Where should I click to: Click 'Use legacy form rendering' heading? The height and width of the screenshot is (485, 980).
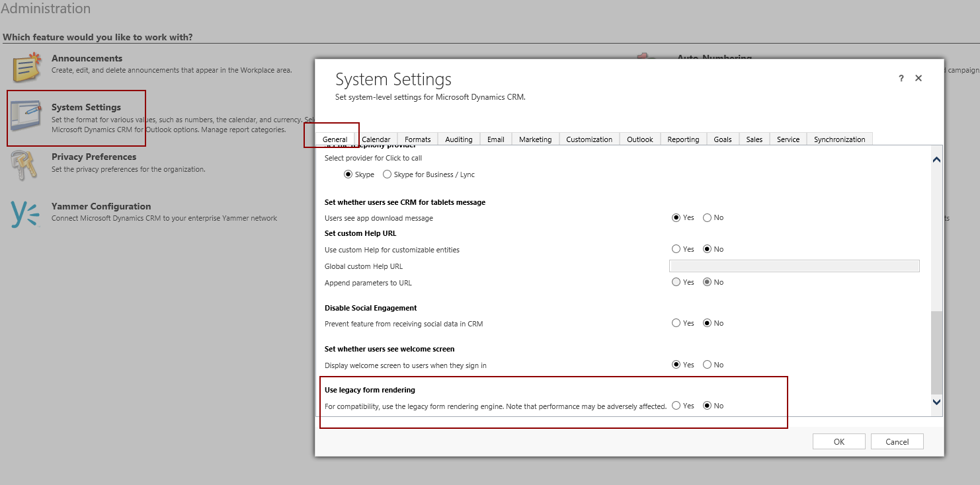pos(370,390)
